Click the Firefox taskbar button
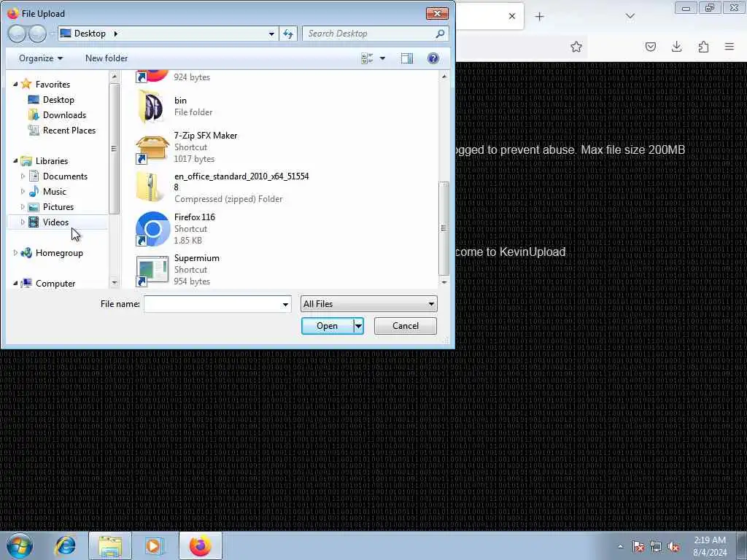This screenshot has height=560, width=747. 201,545
